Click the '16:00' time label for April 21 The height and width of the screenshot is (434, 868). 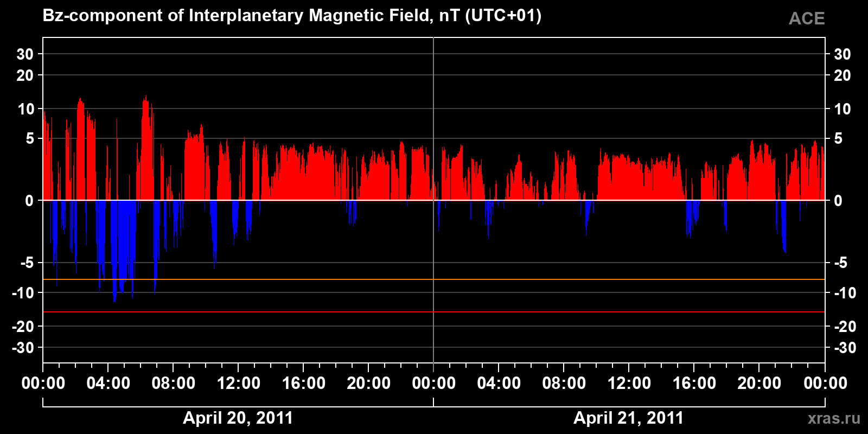pos(694,384)
